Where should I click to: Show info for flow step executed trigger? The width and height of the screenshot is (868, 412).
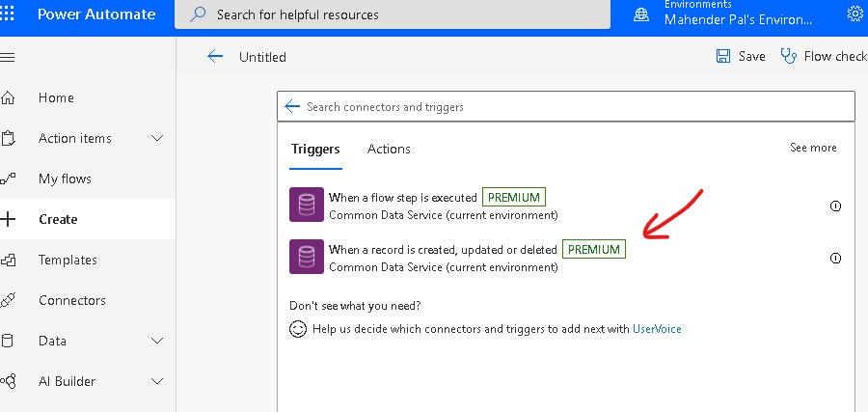[x=835, y=206]
